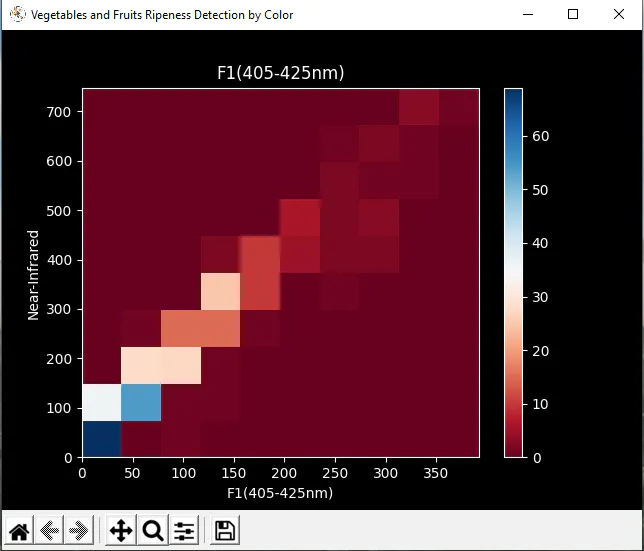Click the colorbar near value 30
The image size is (644, 551).
point(513,297)
